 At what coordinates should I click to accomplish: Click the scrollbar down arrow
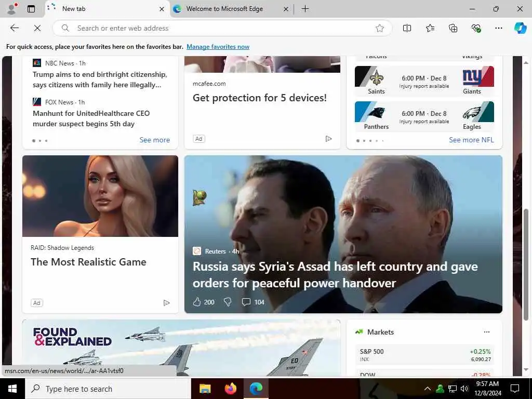[x=526, y=369]
